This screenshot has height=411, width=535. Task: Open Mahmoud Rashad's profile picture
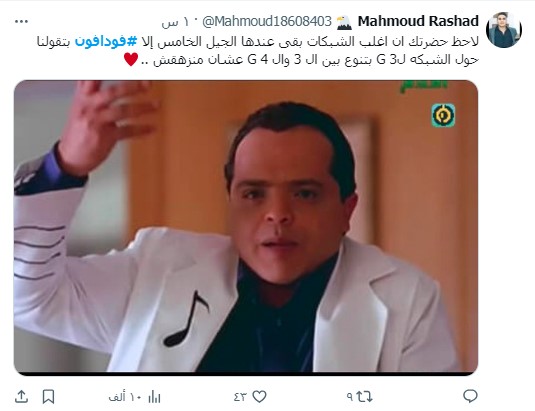pos(503,30)
